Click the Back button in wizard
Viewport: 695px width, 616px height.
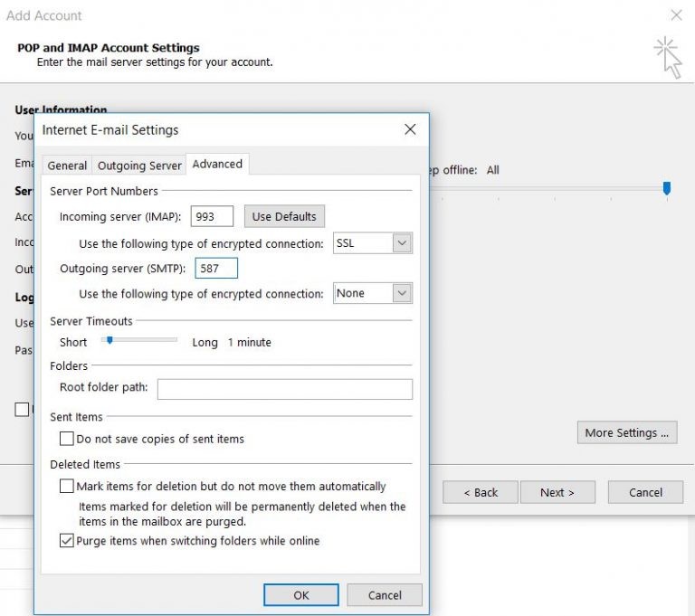click(x=481, y=492)
